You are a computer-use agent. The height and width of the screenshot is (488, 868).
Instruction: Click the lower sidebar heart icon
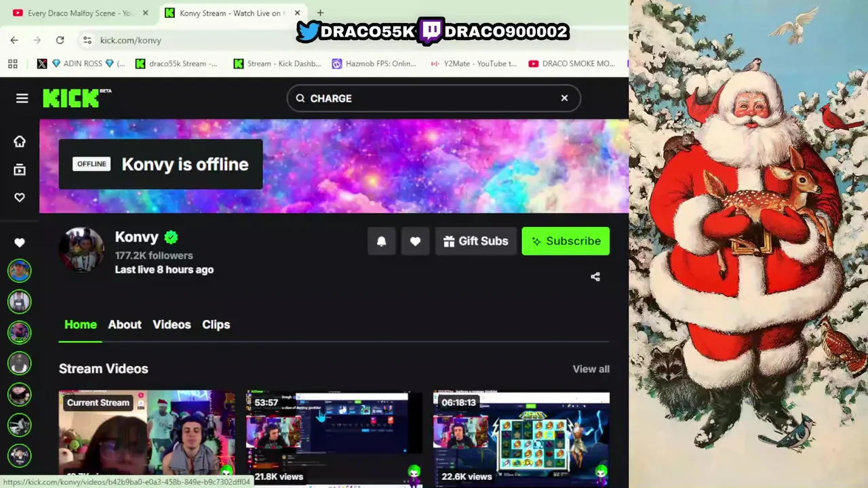[20, 242]
